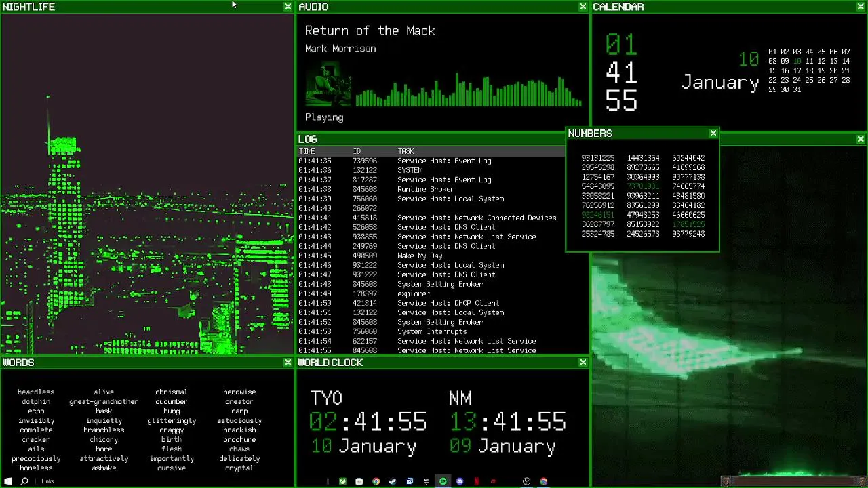Click the Playing status text
The width and height of the screenshot is (868, 488).
[324, 117]
